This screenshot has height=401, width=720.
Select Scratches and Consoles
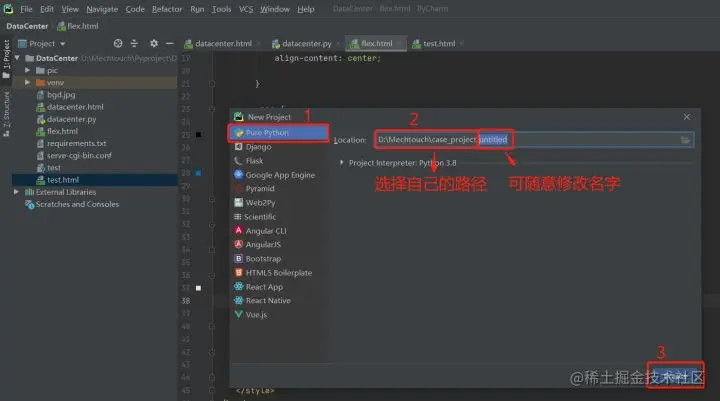77,204
